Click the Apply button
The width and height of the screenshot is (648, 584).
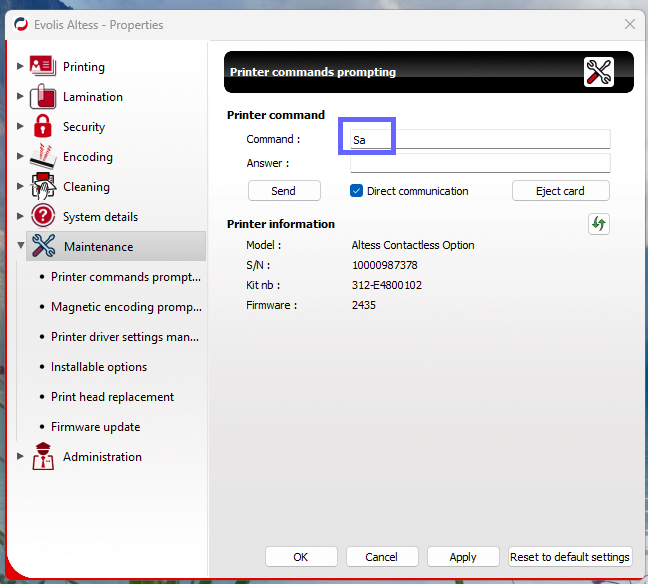[x=463, y=557]
